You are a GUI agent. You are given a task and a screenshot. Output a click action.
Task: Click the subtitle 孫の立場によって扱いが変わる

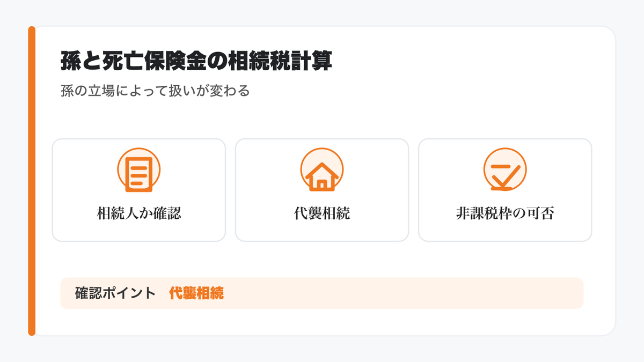coord(156,91)
